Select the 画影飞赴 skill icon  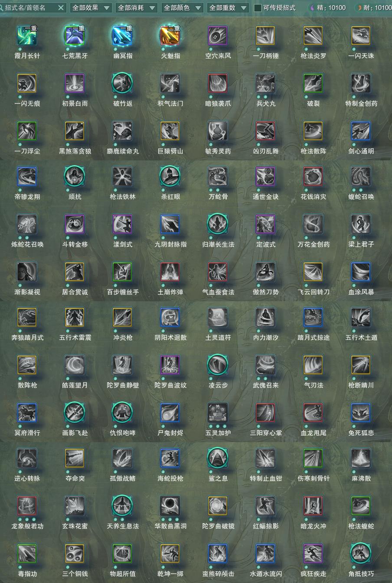75,413
